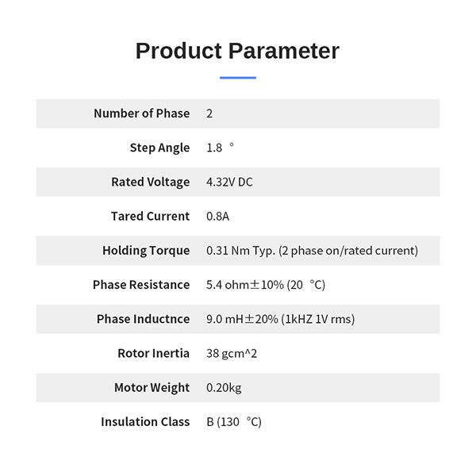The height and width of the screenshot is (476, 476).
Task: Select the 0.8A current value
Action: (218, 216)
